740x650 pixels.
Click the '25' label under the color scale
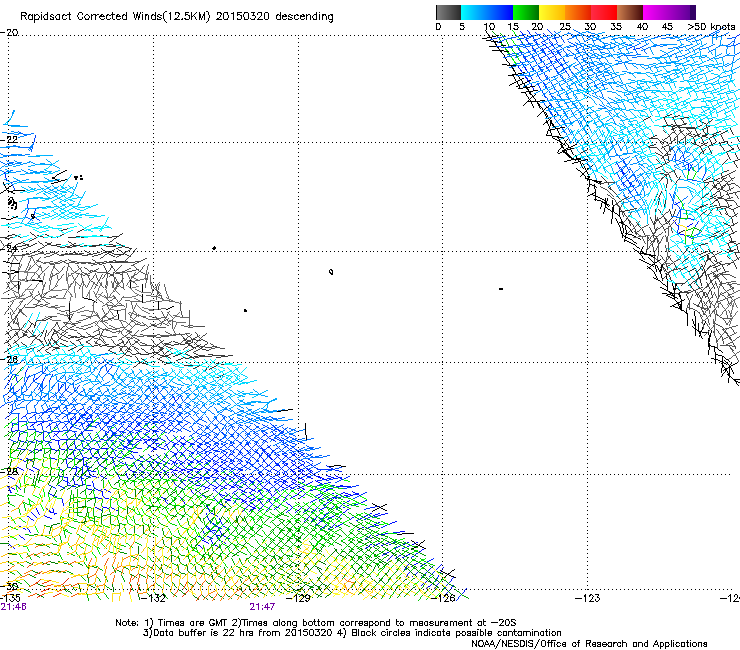565,26
